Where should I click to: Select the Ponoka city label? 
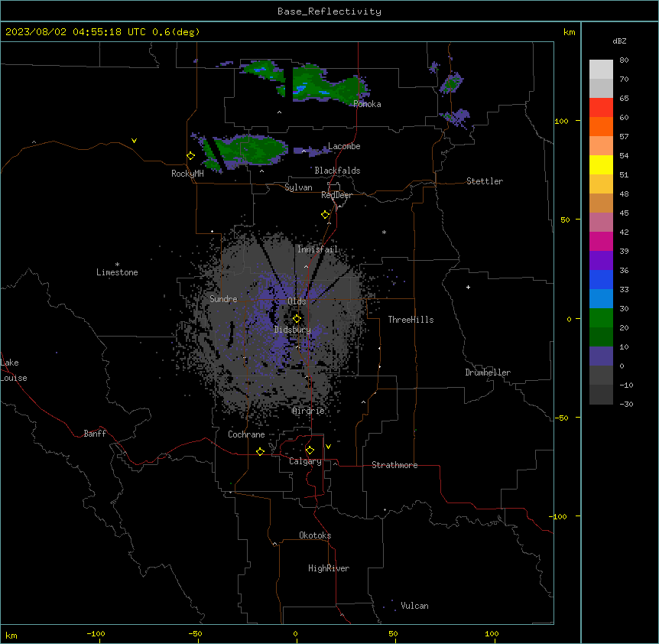click(x=367, y=104)
